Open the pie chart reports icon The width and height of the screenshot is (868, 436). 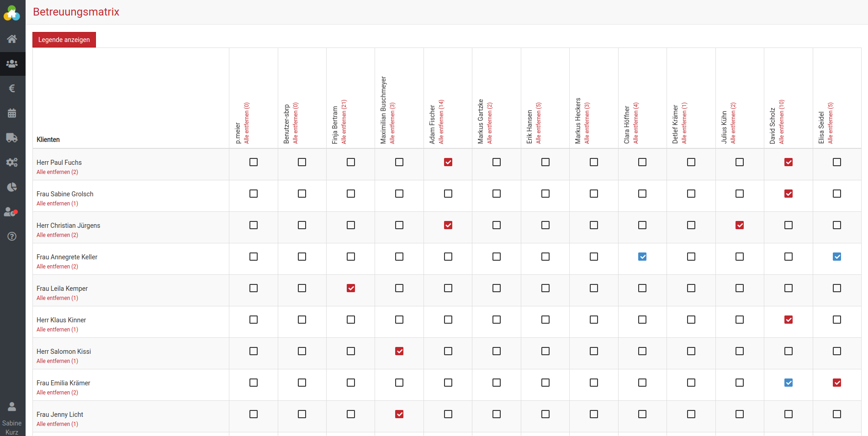[x=12, y=187]
